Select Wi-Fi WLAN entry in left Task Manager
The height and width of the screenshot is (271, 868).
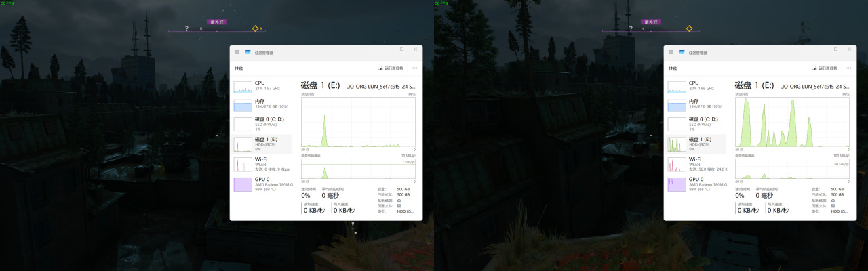tap(262, 164)
